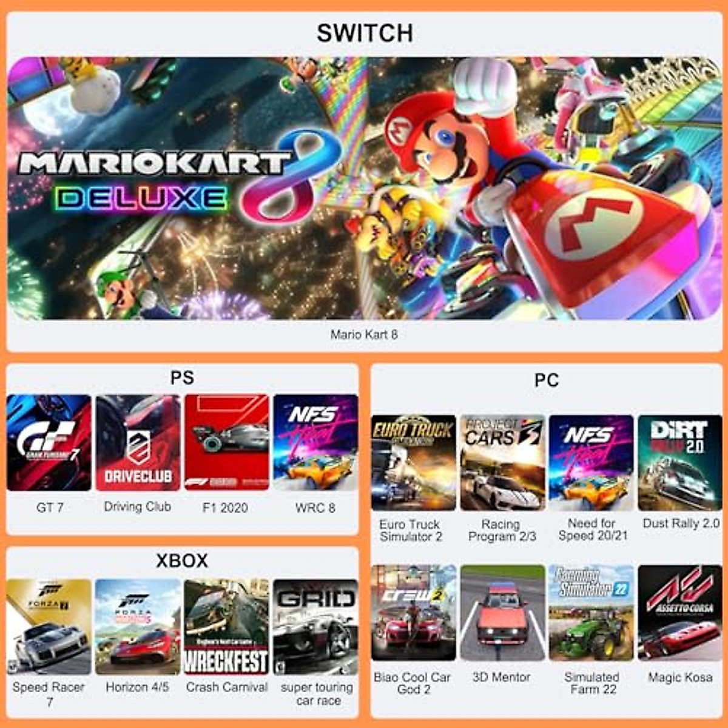This screenshot has width=728, height=728.
Task: Select the GT 7 game cover
Action: click(49, 443)
